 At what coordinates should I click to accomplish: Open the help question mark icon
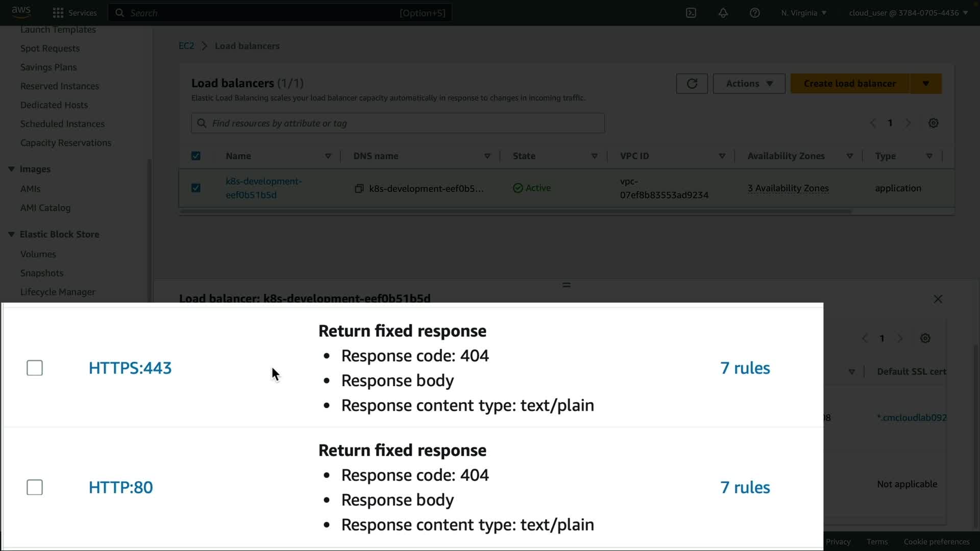click(x=754, y=13)
